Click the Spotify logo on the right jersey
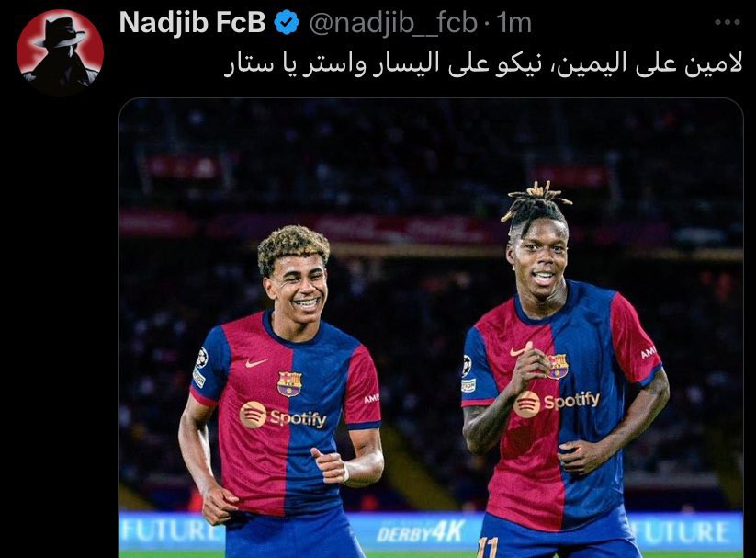Image resolution: width=756 pixels, height=558 pixels. [x=557, y=403]
